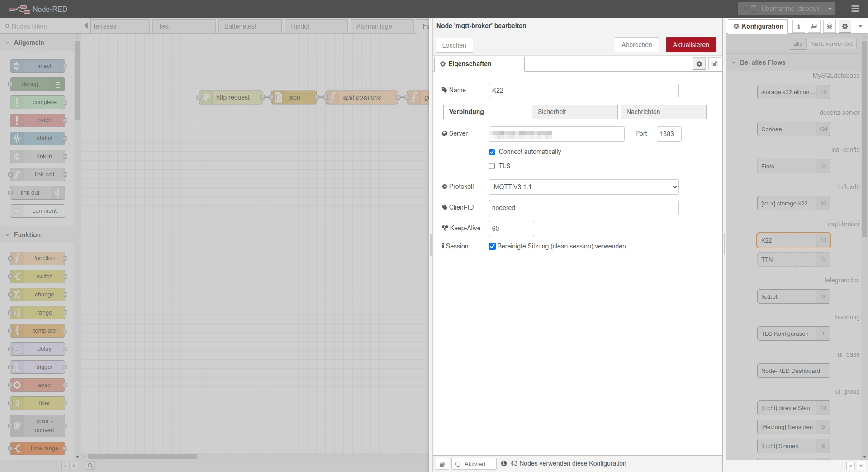Click the Port input field
The height and width of the screenshot is (472, 868).
click(669, 134)
